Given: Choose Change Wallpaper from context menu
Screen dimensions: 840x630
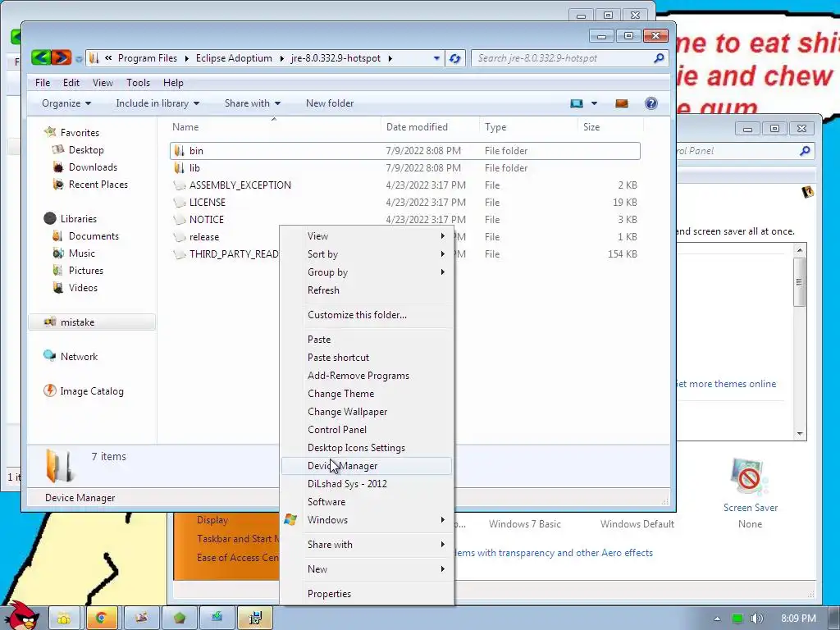Looking at the screenshot, I should point(367,412).
